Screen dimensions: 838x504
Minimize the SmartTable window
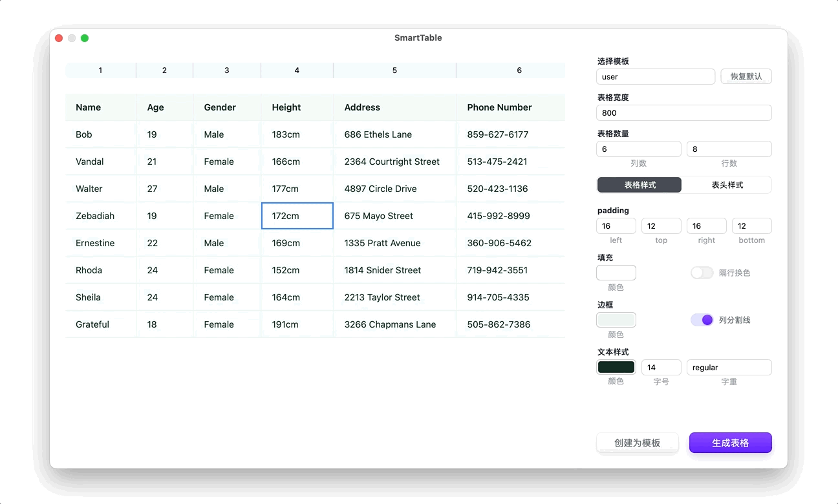(72, 38)
